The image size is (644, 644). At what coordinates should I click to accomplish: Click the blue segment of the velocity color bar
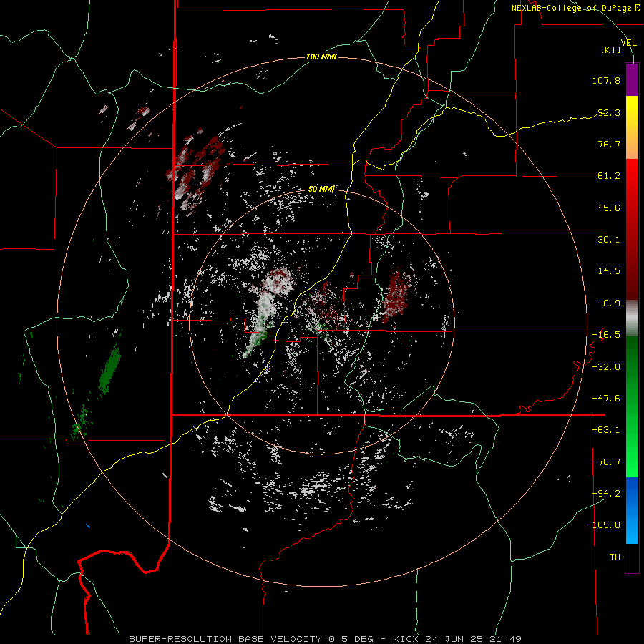632,510
